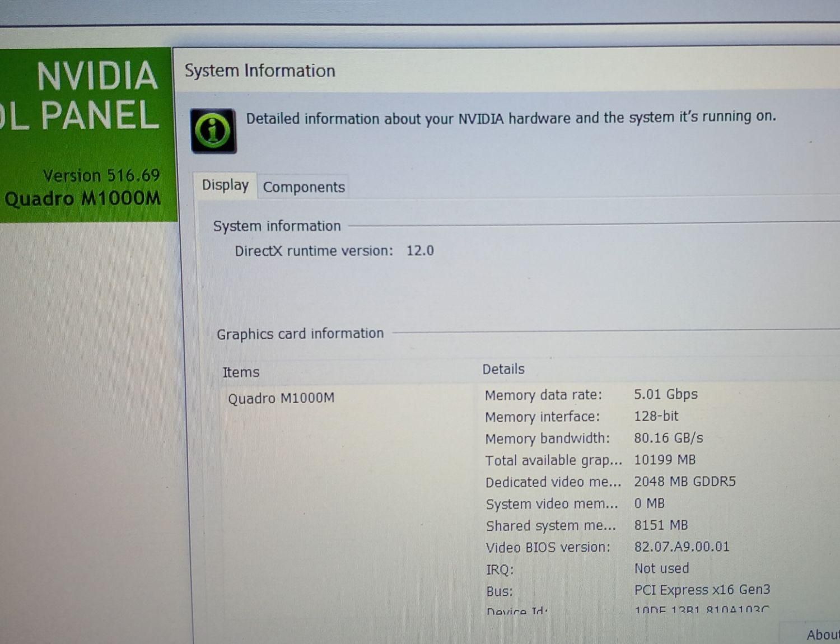Select the Bus label row
The image size is (840, 644).
tap(499, 591)
